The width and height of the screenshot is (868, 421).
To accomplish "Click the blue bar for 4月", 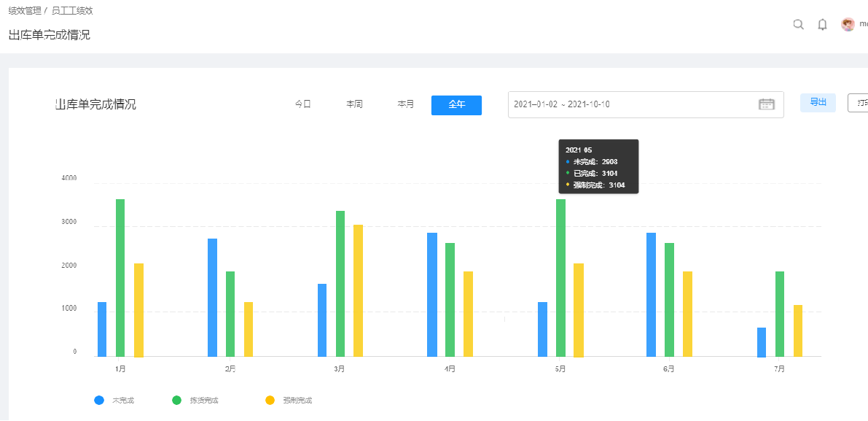I will click(x=432, y=294).
